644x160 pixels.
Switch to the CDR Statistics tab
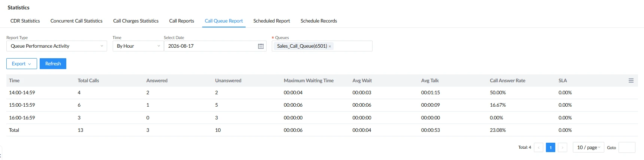coord(25,21)
